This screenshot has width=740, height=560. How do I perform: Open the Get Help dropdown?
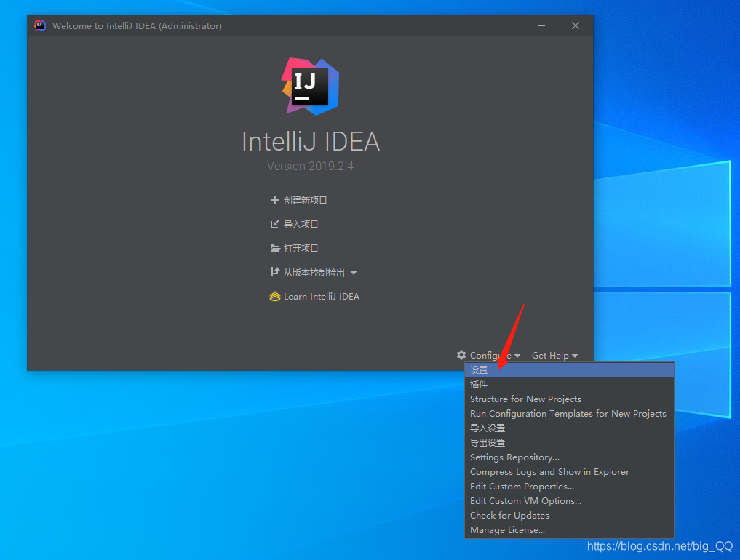[554, 355]
